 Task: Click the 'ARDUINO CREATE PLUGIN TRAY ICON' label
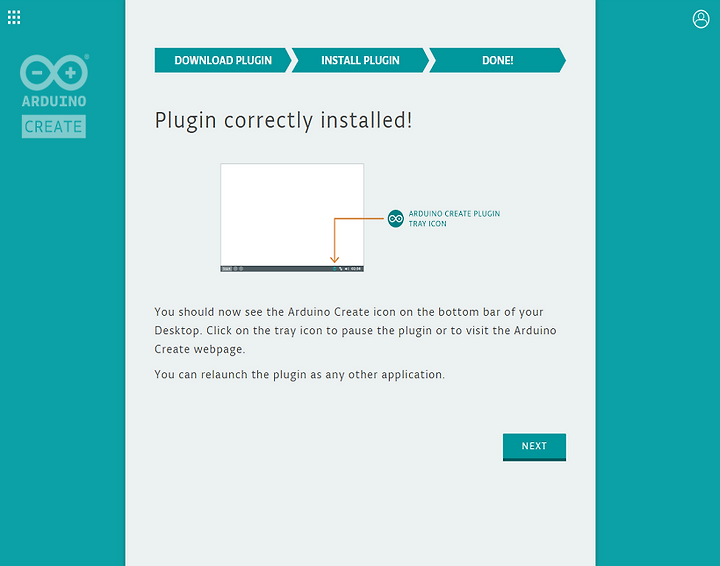pyautogui.click(x=454, y=219)
